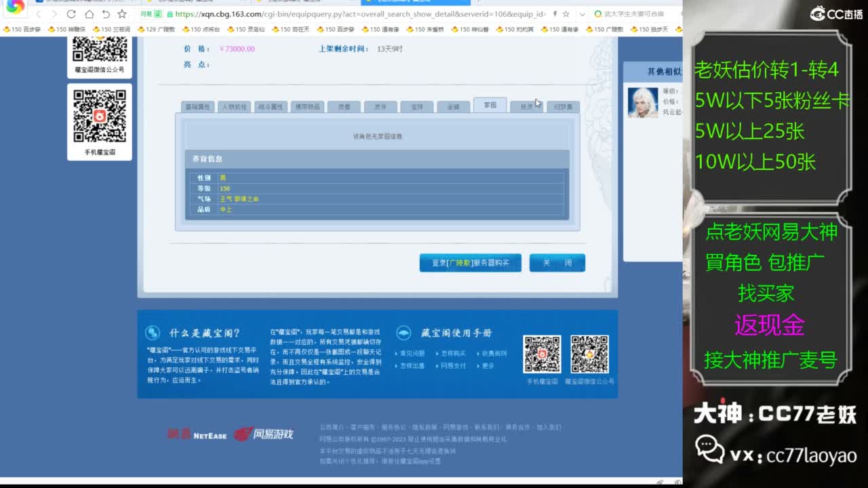The image size is (868, 488).
Task: Expand the 更多 section in the handbook area
Action: pos(488,365)
